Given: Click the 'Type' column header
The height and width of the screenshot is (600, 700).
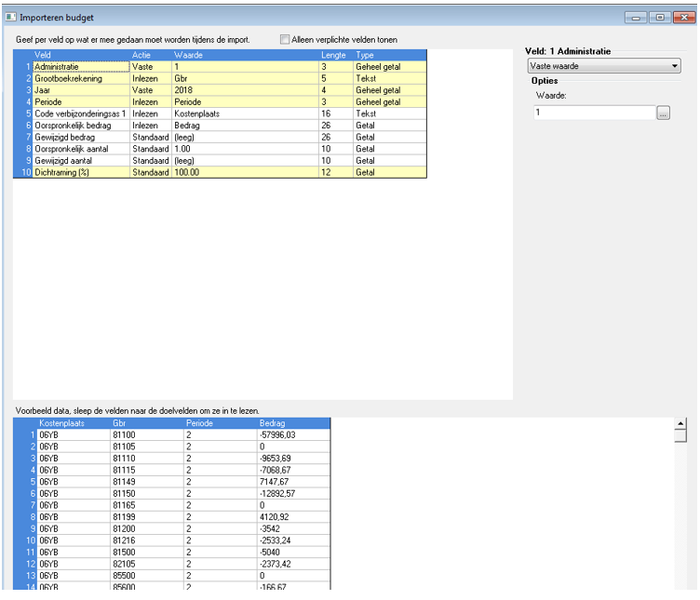Looking at the screenshot, I should [389, 55].
